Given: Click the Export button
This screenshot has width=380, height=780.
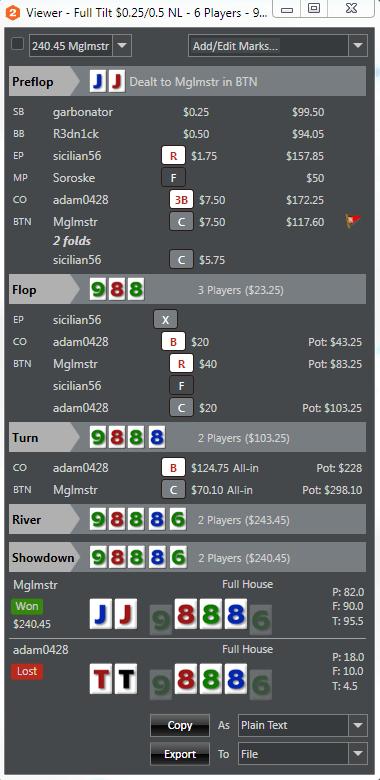Looking at the screenshot, I should pyautogui.click(x=180, y=754).
